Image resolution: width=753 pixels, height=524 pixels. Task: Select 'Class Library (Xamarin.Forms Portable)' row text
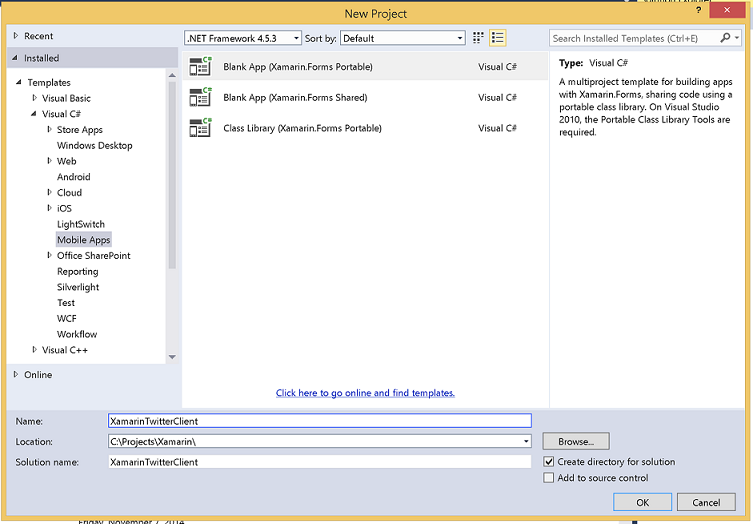point(302,128)
